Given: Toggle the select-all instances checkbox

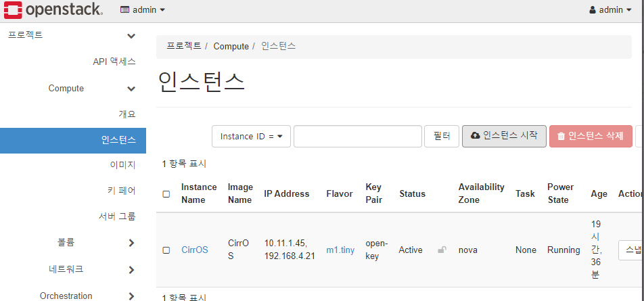Looking at the screenshot, I should 166,194.
